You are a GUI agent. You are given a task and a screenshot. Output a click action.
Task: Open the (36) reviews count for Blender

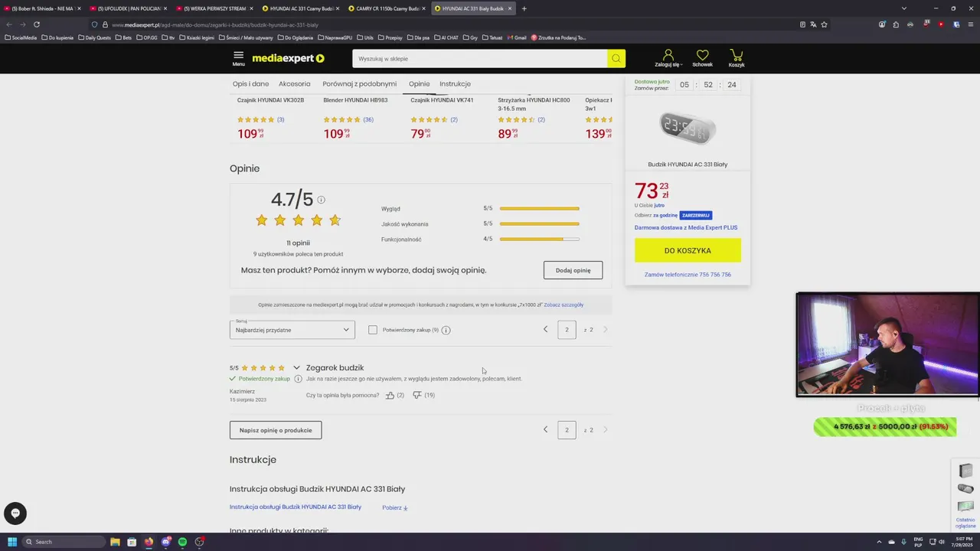coord(368,119)
